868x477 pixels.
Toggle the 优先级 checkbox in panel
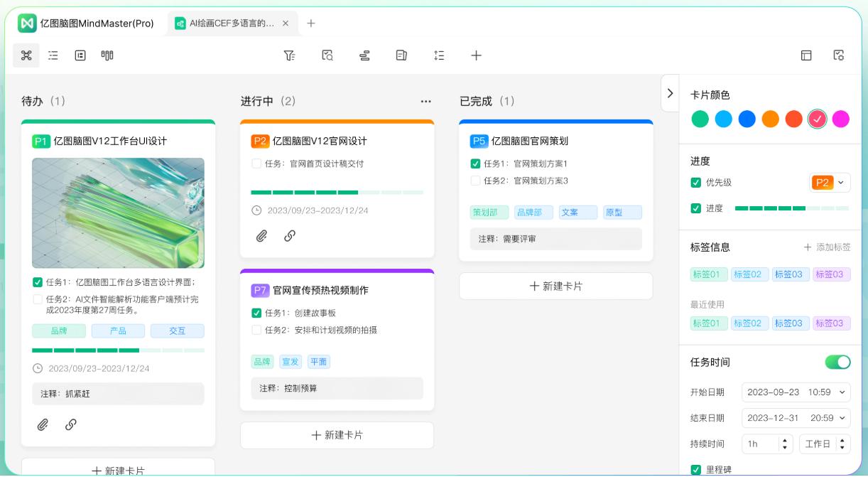[x=695, y=183]
